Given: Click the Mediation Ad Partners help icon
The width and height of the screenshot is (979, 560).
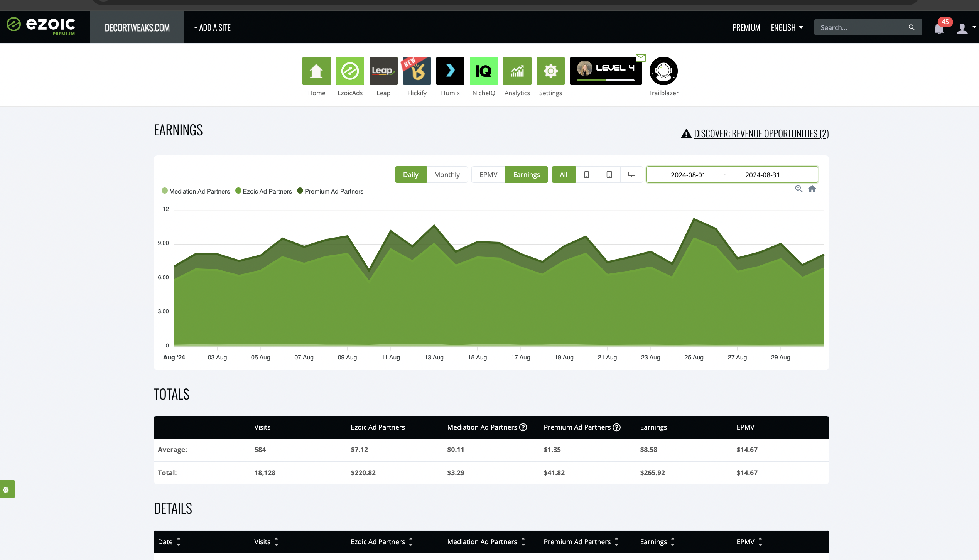Looking at the screenshot, I should [523, 427].
